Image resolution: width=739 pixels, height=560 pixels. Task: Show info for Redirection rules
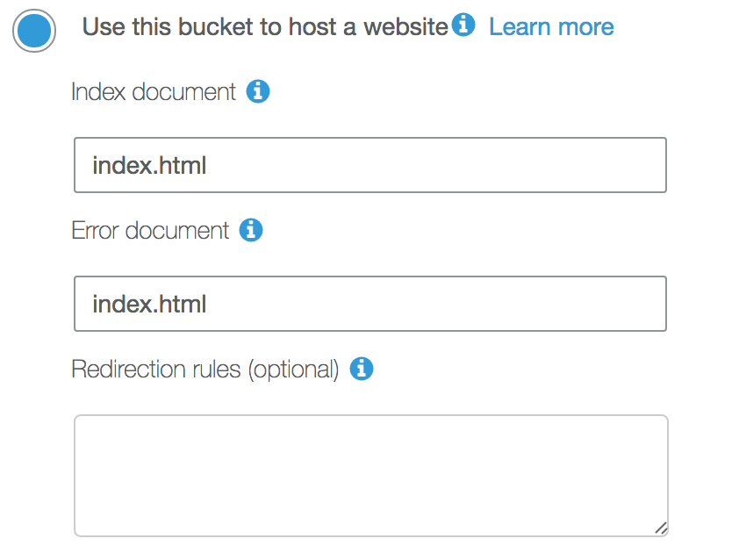[x=362, y=369]
